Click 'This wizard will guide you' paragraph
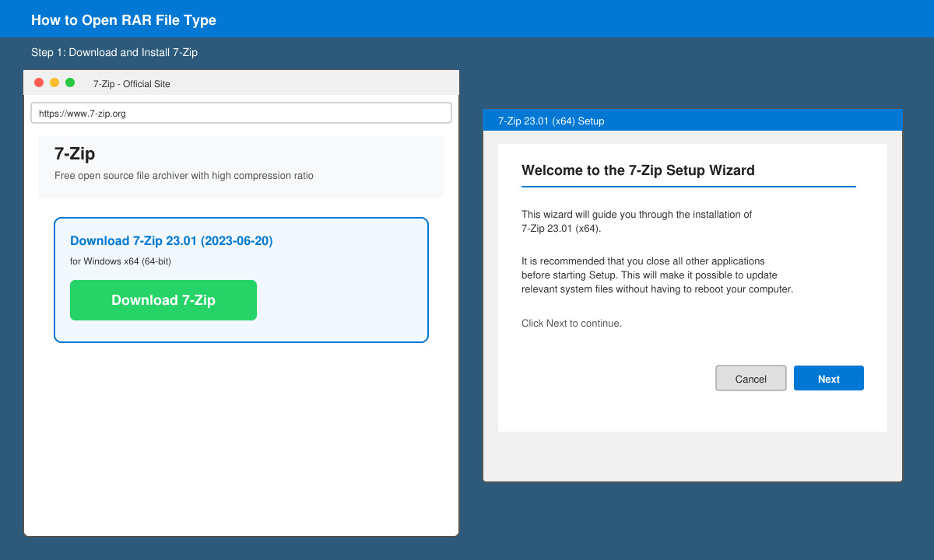 pos(637,222)
